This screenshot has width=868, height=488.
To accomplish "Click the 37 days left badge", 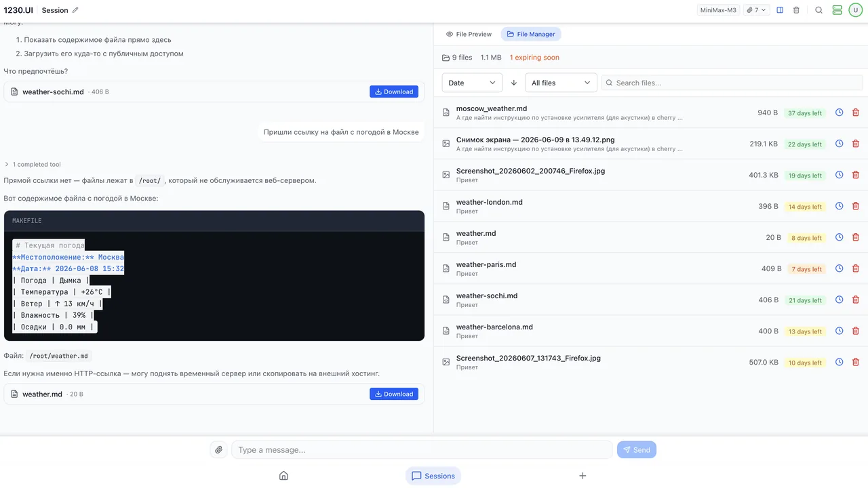I will (805, 113).
